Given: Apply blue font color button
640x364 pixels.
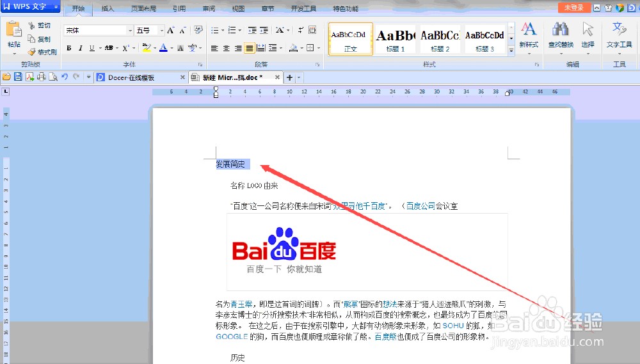Looking at the screenshot, I should tap(163, 48).
